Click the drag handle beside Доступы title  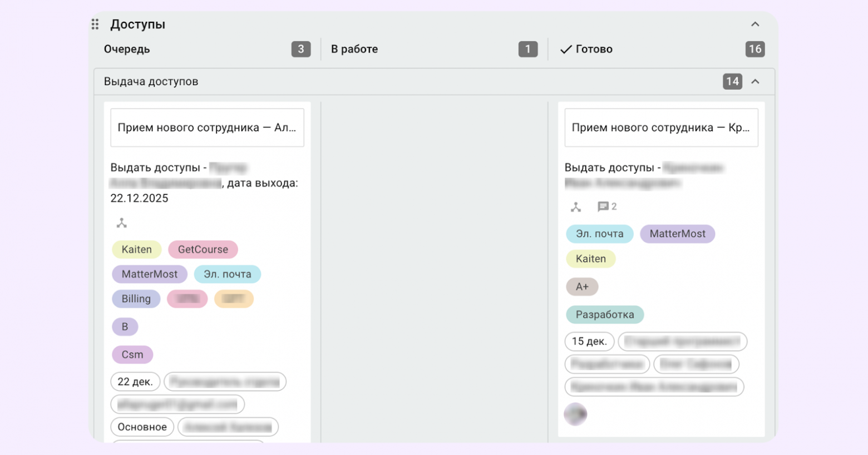[95, 24]
